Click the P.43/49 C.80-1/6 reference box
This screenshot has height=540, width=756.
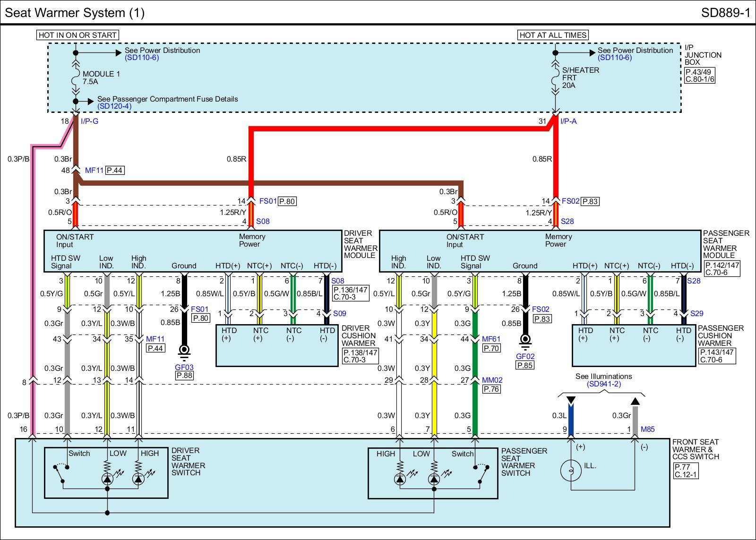click(700, 75)
